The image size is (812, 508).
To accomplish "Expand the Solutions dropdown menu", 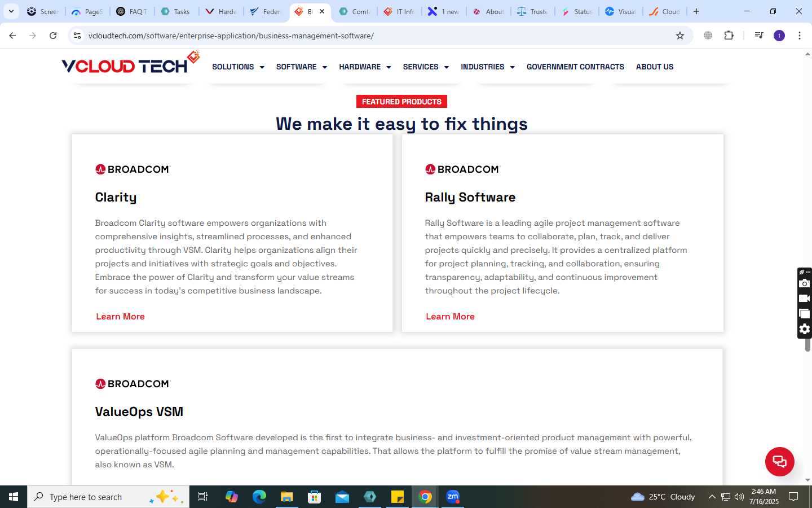I will click(x=238, y=67).
